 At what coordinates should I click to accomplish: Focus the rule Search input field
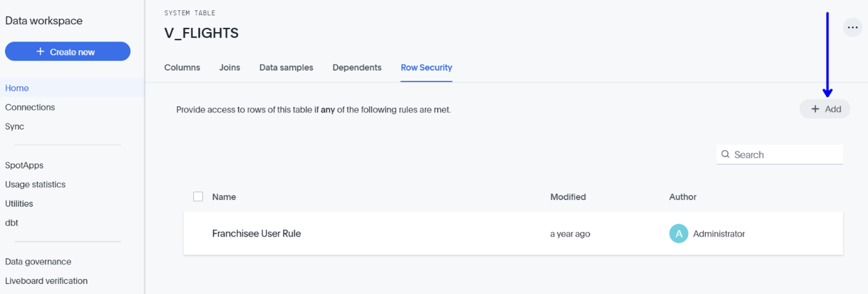click(780, 155)
